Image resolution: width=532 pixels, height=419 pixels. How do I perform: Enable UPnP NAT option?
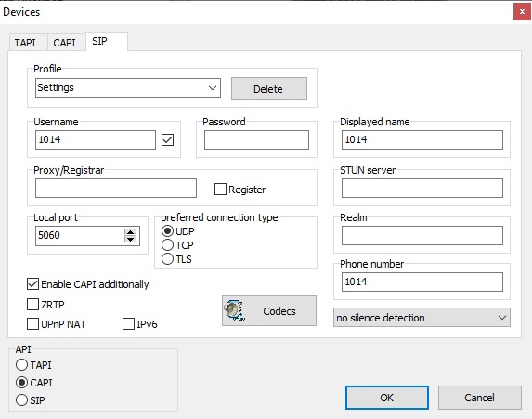point(32,324)
